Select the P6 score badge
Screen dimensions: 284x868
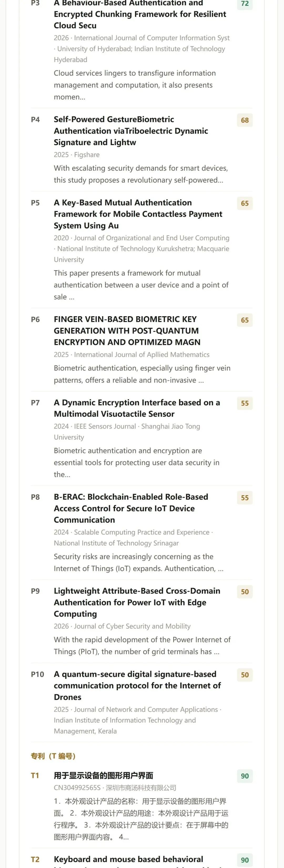(245, 320)
